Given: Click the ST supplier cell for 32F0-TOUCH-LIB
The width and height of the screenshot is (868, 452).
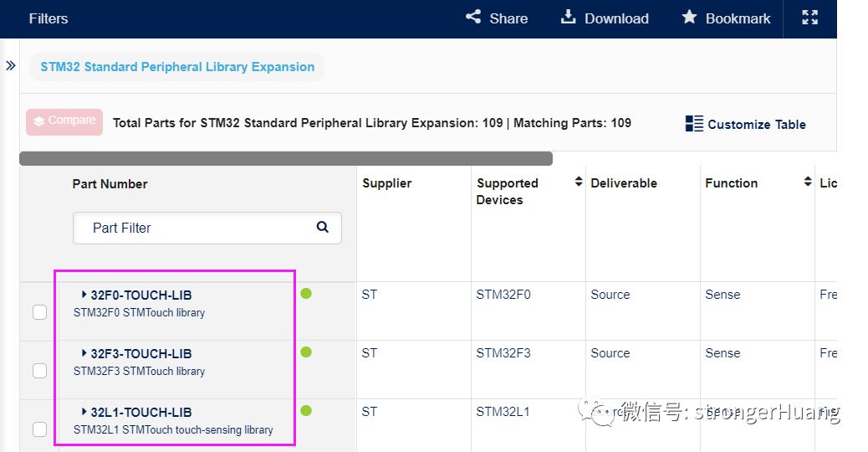Looking at the screenshot, I should tap(370, 295).
